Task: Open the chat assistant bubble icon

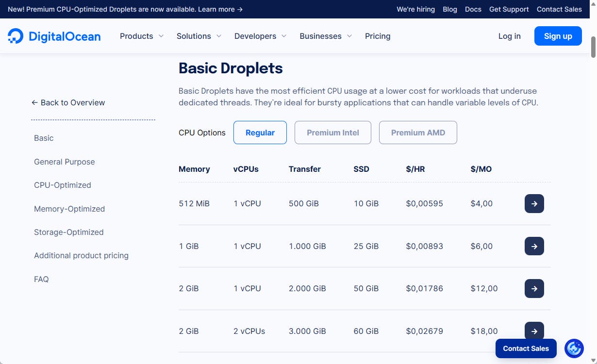Action: coord(574,348)
